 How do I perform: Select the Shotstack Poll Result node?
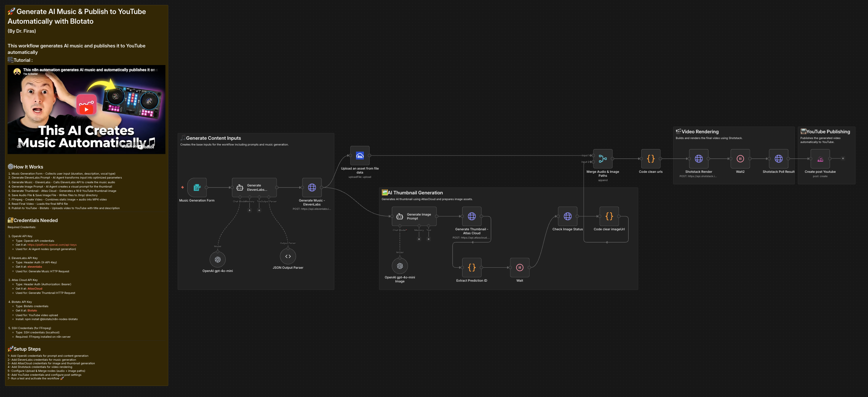(778, 158)
